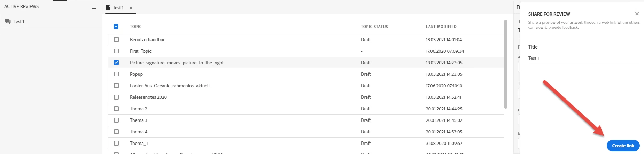Sort by the TOPIC column header

pyautogui.click(x=135, y=27)
